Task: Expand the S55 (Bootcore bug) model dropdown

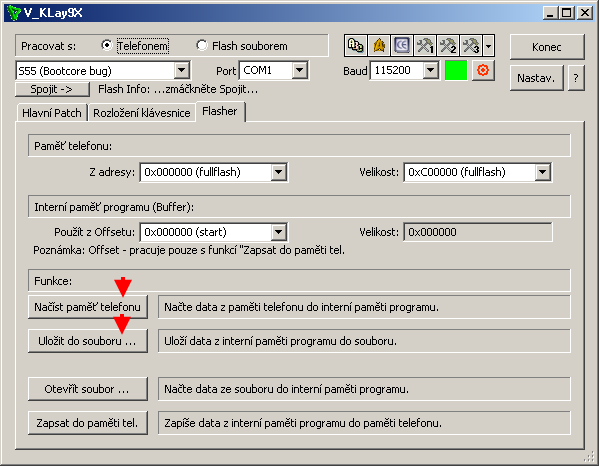Action: 182,70
